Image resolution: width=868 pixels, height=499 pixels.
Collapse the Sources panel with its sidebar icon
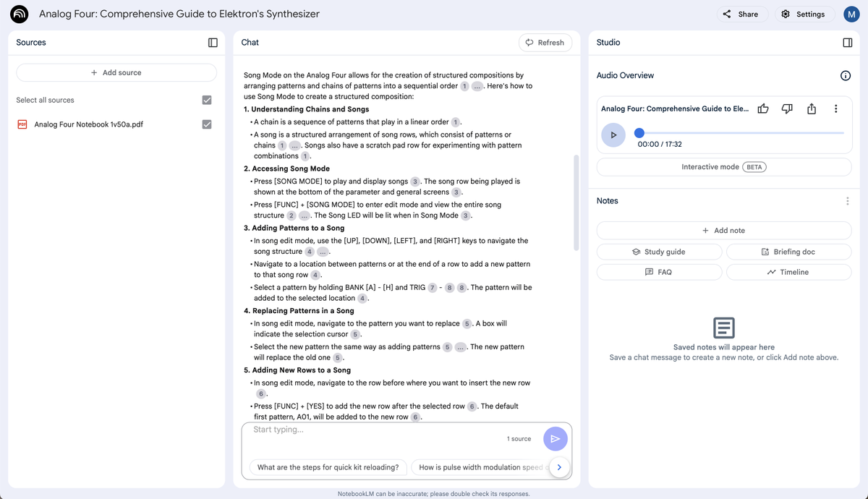(213, 43)
